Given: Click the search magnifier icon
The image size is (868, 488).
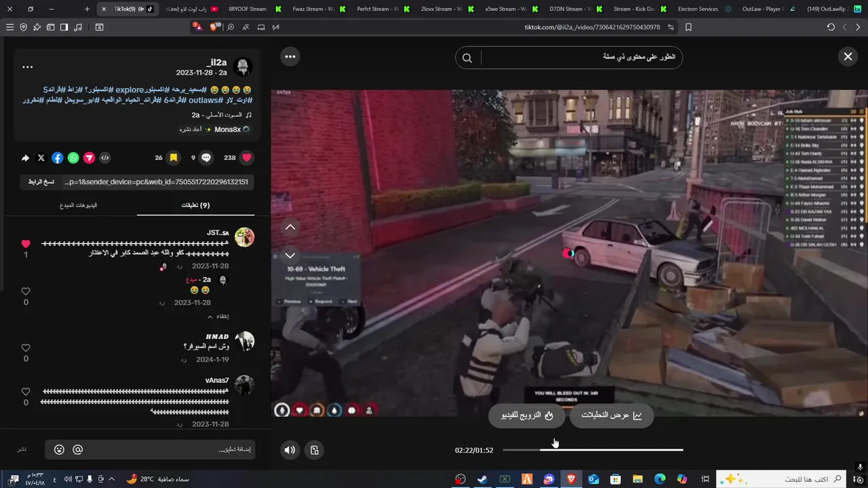Looking at the screenshot, I should [x=467, y=58].
